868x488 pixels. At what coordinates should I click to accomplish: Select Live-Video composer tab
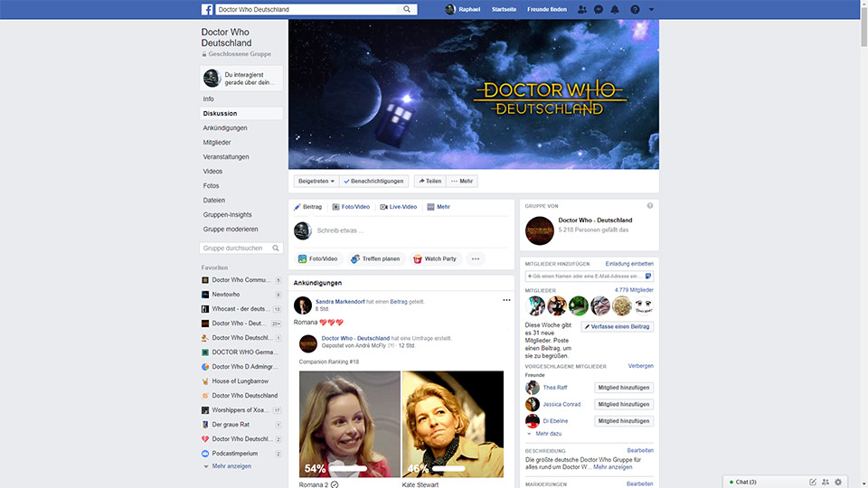399,207
